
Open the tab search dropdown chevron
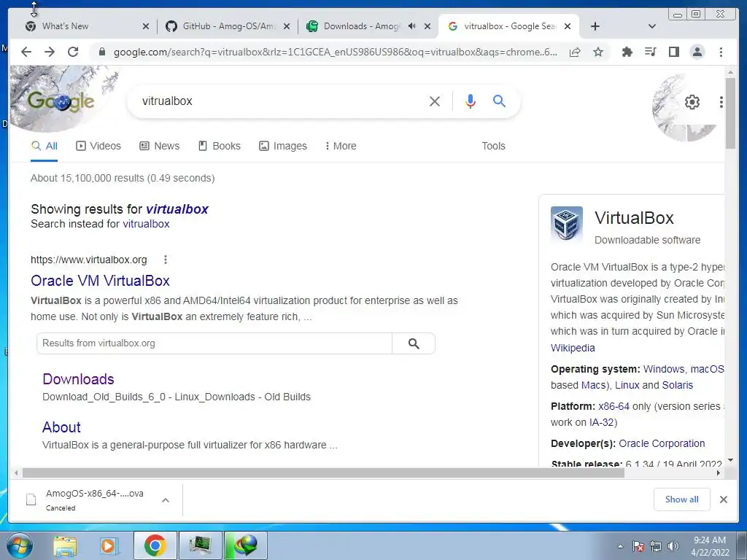click(x=651, y=26)
